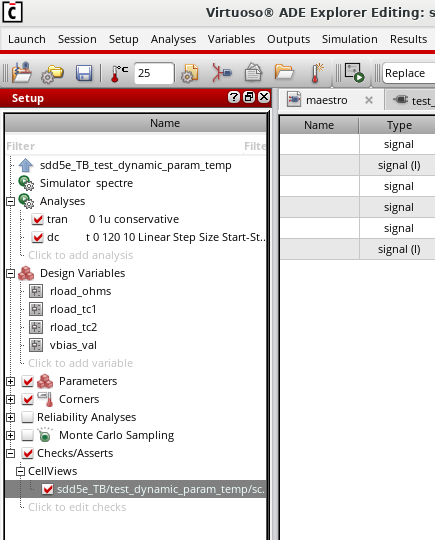Click the Monte Carlo Sampling icon
This screenshot has height=540, width=435.
[x=45, y=435]
